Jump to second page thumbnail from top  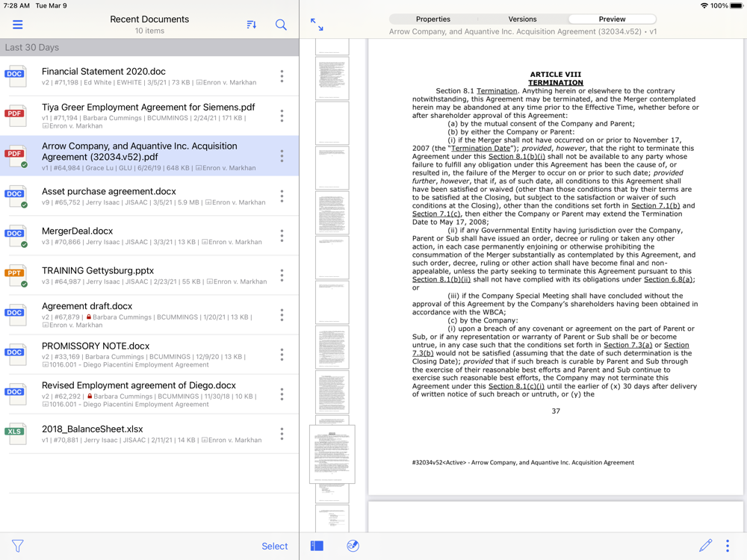click(x=332, y=78)
